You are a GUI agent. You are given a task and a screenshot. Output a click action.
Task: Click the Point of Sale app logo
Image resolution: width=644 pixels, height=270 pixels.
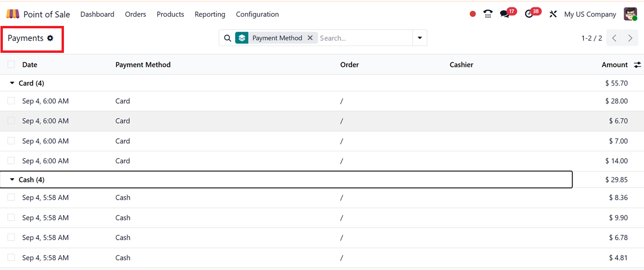coord(13,14)
